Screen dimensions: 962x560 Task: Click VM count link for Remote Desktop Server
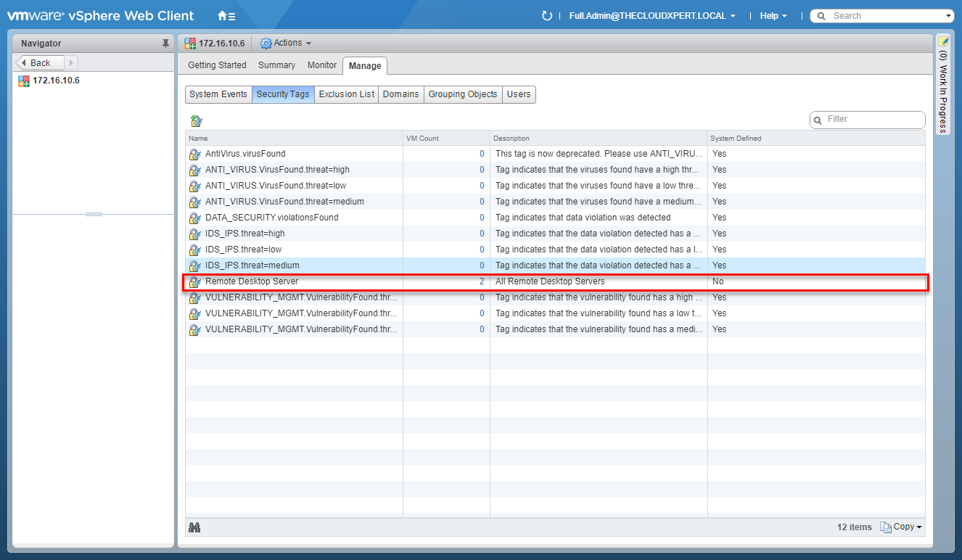[482, 281]
